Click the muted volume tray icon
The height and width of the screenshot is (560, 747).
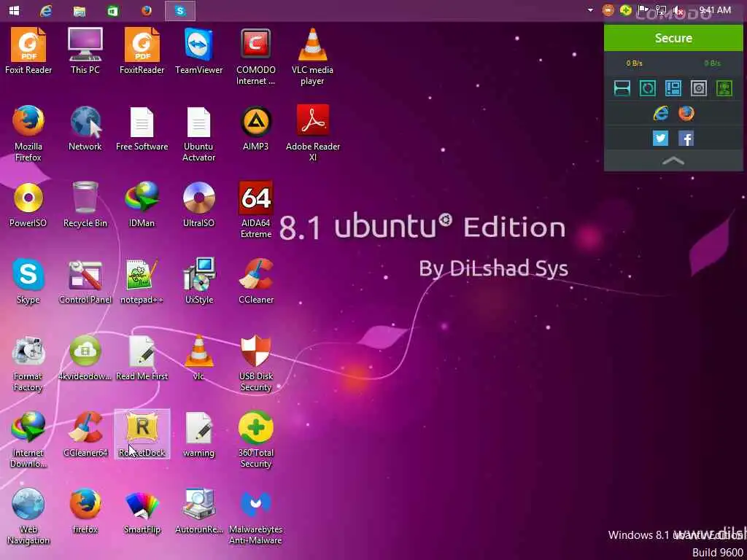point(678,10)
